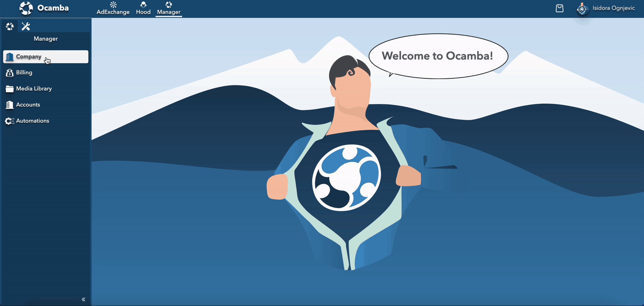This screenshot has width=644, height=306.
Task: Select the Ocamba swirl sidebar tab
Action: tap(10, 26)
